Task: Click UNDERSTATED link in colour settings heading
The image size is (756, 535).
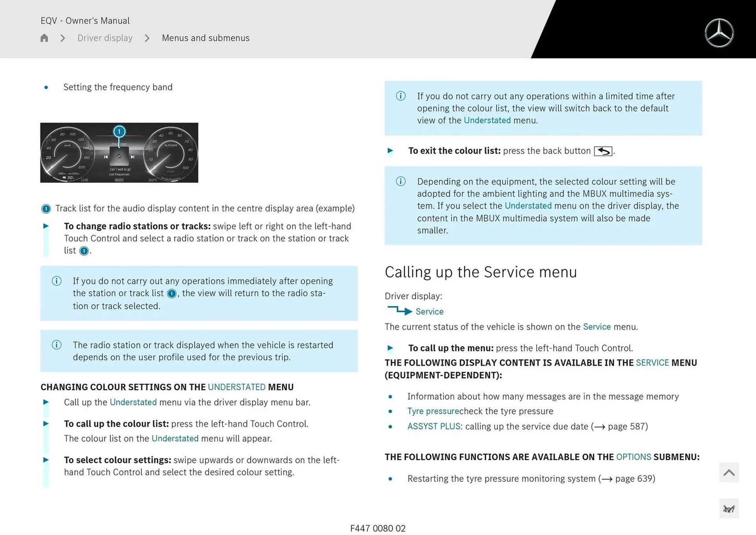Action: [x=237, y=387]
